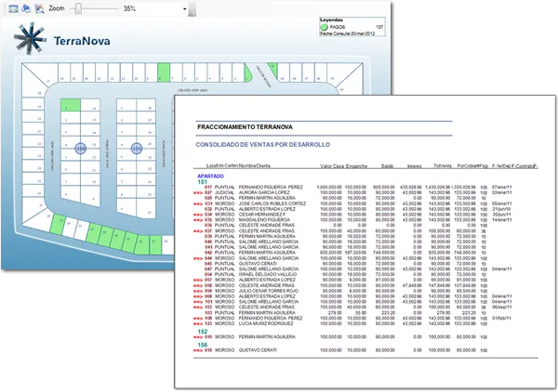Click the stacked-pages print icon in the toolbar
This screenshot has width=558, height=392.
[26, 8]
